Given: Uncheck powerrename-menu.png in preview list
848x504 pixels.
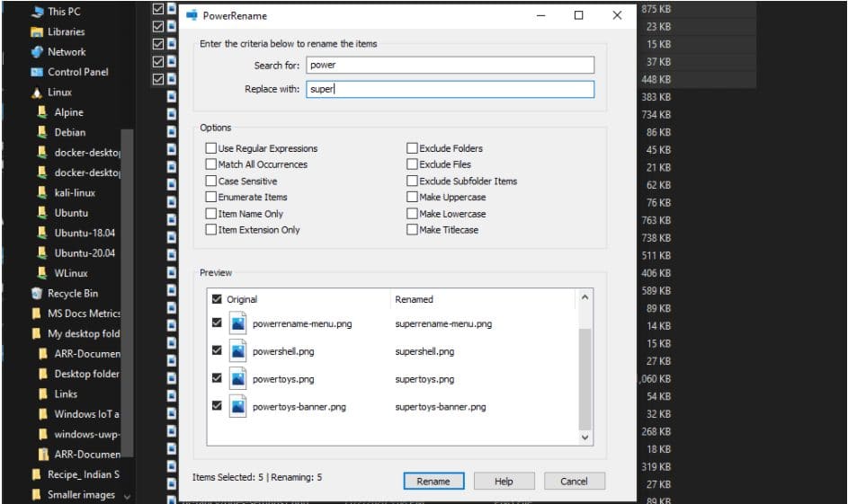Looking at the screenshot, I should (217, 323).
